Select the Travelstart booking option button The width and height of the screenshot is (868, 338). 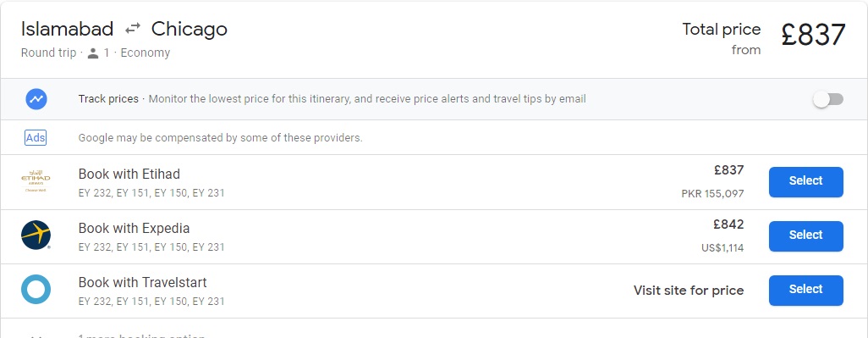[806, 291]
